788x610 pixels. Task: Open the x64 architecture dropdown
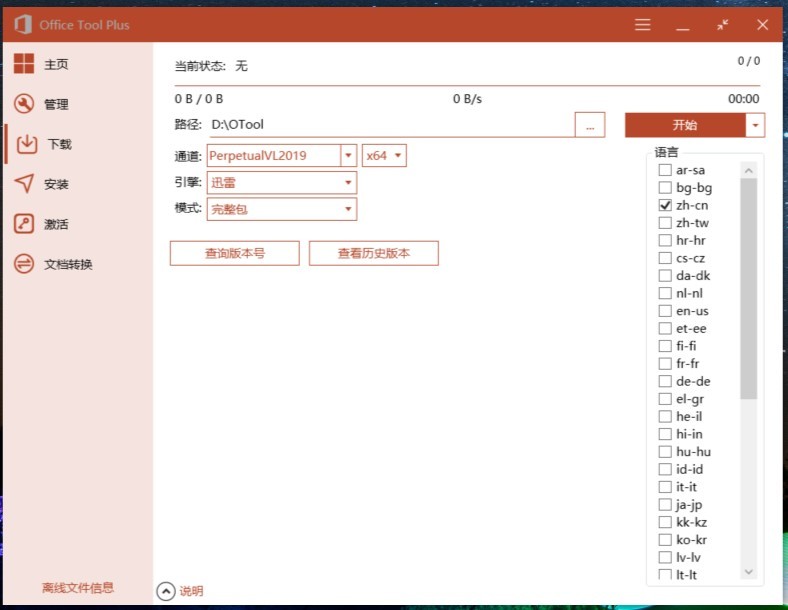tap(398, 155)
